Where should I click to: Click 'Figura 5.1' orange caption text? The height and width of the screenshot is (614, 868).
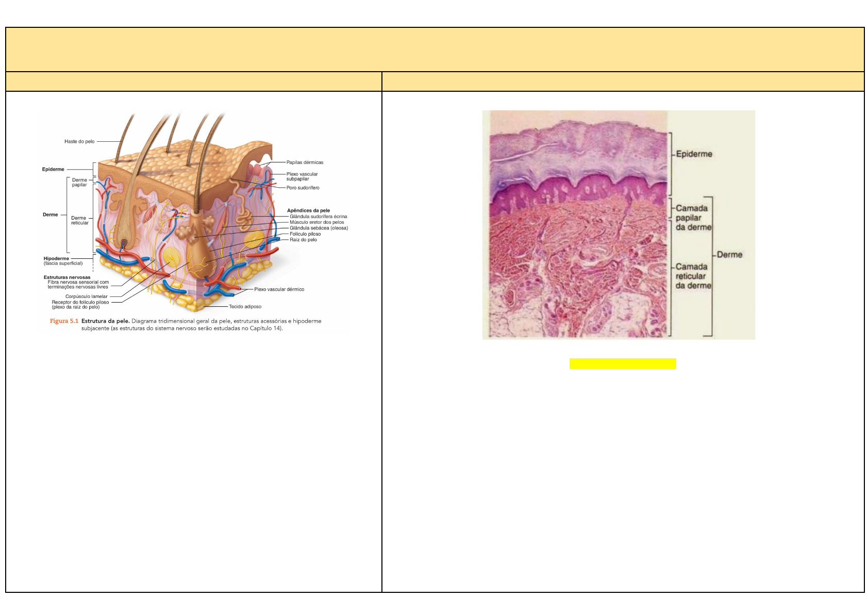64,321
